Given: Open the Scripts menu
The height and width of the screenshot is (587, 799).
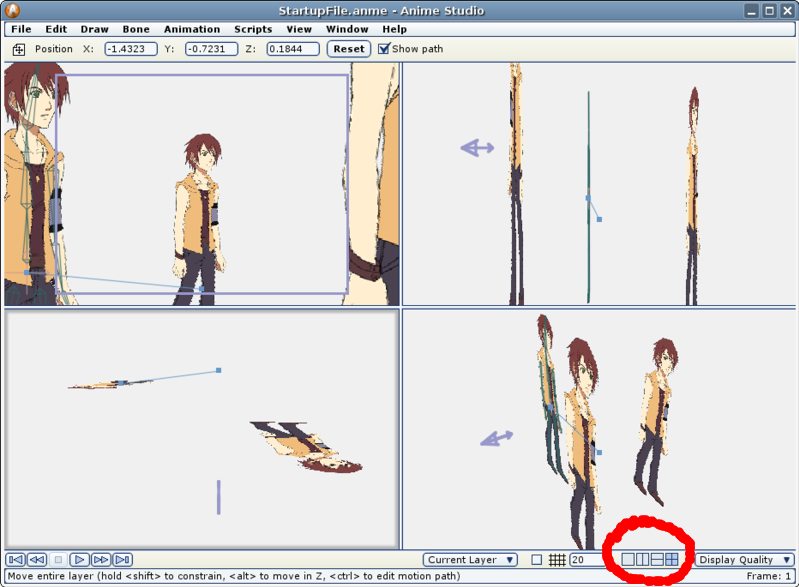Looking at the screenshot, I should (253, 29).
